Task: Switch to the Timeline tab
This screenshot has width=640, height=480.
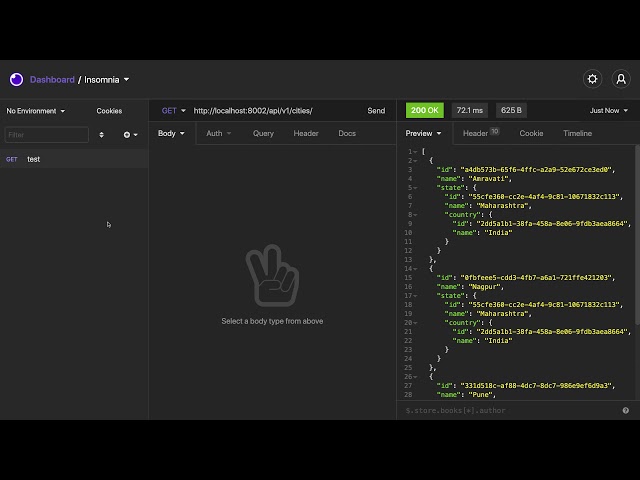Action: click(x=577, y=133)
